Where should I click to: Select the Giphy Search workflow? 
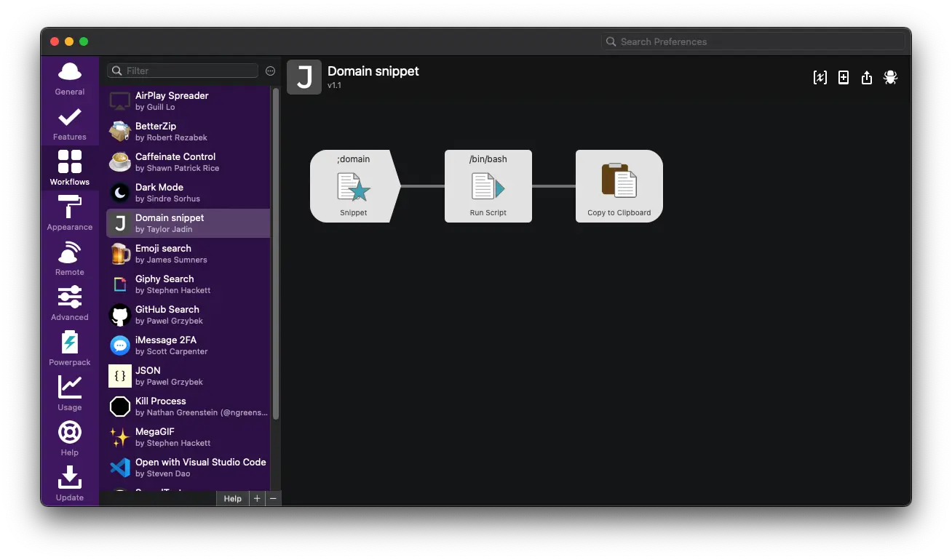click(x=188, y=284)
